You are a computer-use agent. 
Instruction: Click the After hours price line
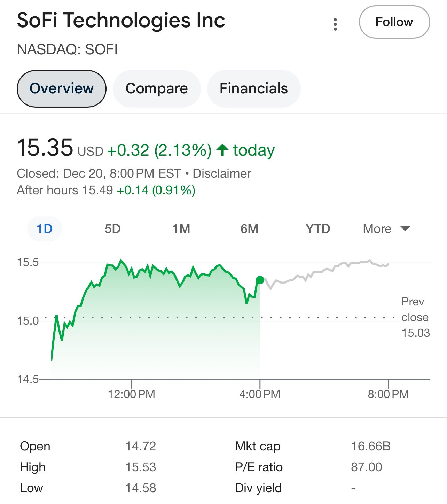pos(106,190)
